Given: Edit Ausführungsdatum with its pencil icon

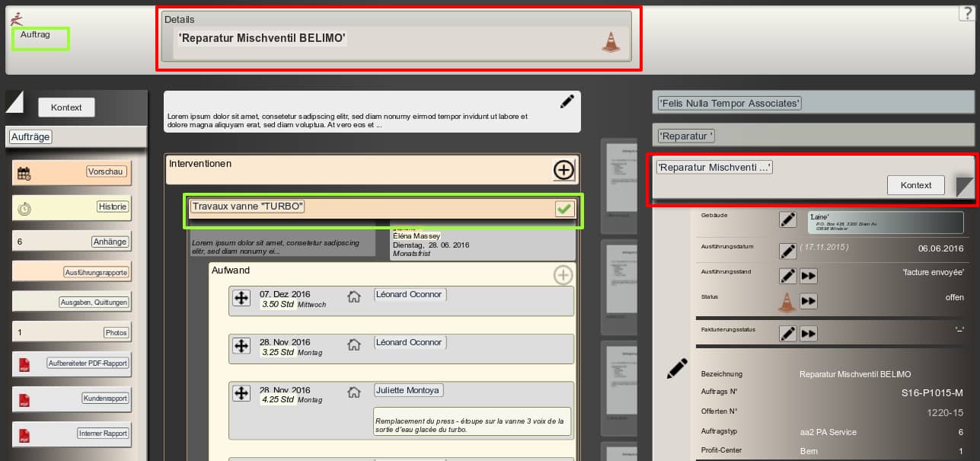Looking at the screenshot, I should 787,251.
